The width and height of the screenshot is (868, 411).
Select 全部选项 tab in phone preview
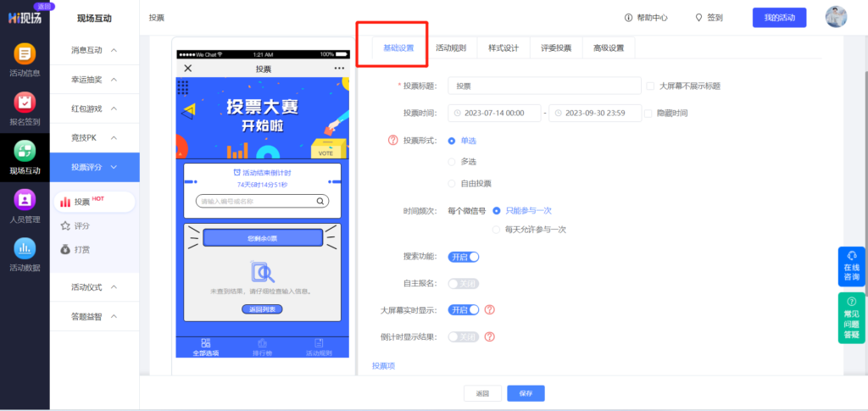pos(205,347)
